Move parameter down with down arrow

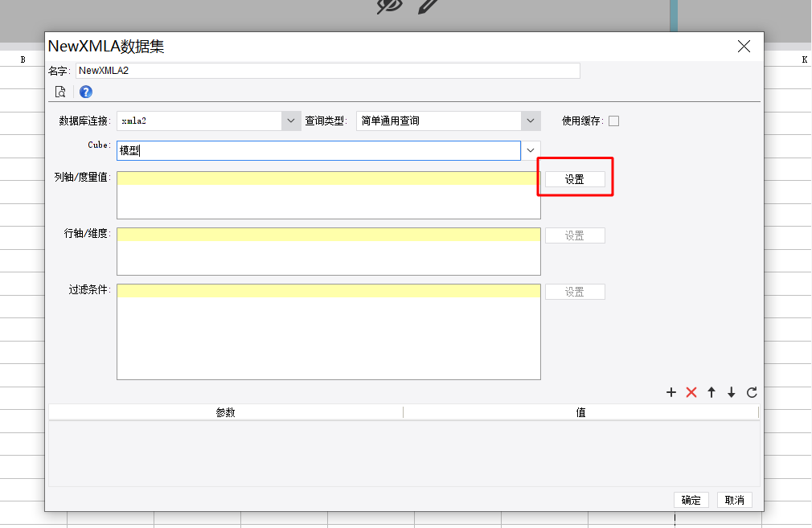732,392
